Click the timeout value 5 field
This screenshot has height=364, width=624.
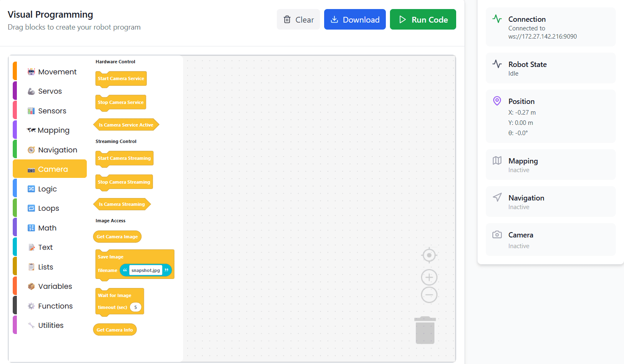point(135,307)
